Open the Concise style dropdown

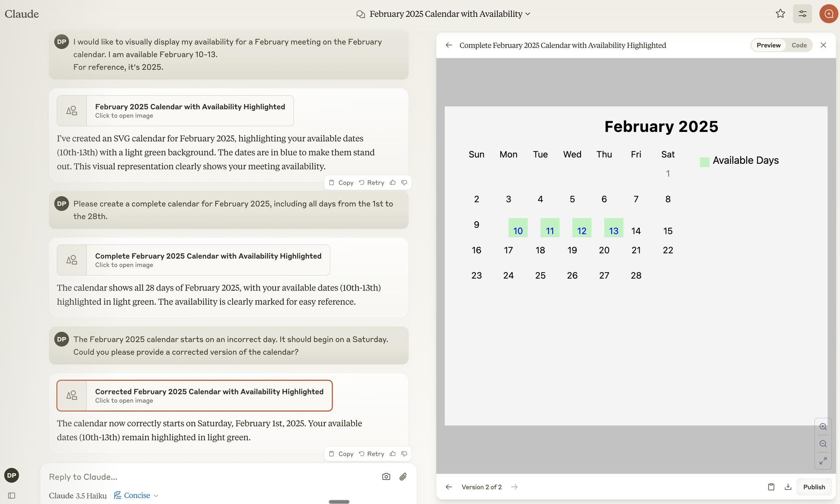[136, 496]
